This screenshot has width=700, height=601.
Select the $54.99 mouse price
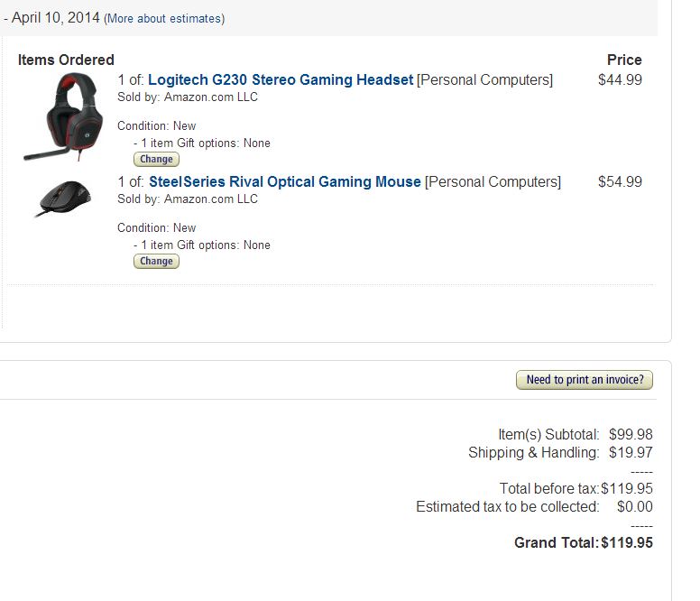click(x=620, y=181)
